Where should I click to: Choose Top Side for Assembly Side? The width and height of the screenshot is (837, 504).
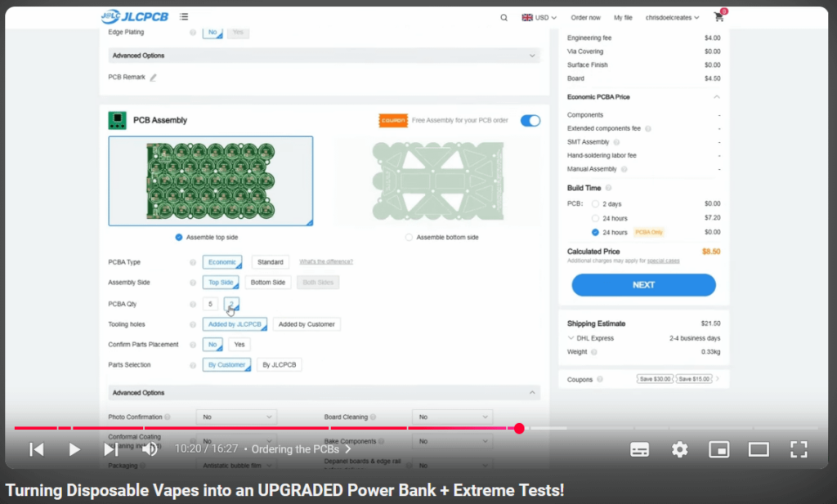221,282
